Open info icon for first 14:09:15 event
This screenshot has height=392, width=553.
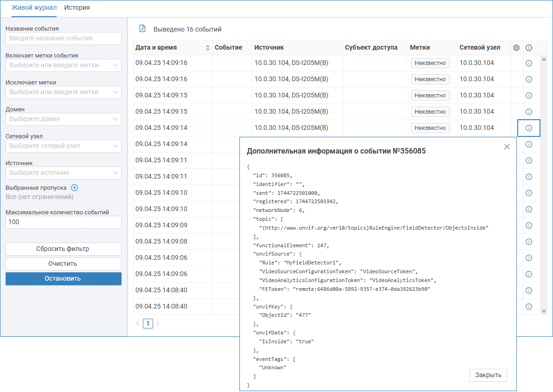(528, 96)
